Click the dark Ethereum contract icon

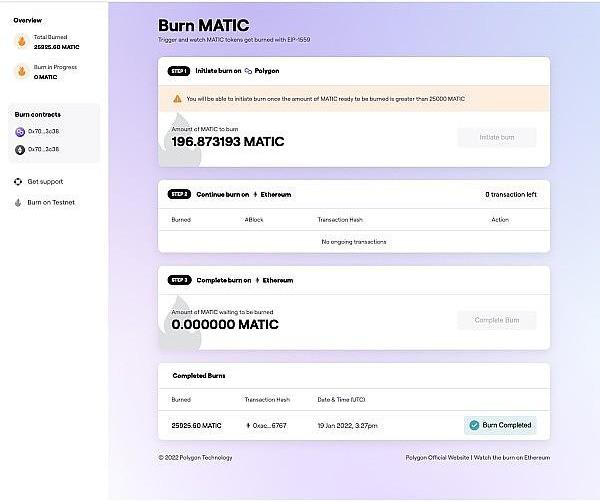click(20, 149)
